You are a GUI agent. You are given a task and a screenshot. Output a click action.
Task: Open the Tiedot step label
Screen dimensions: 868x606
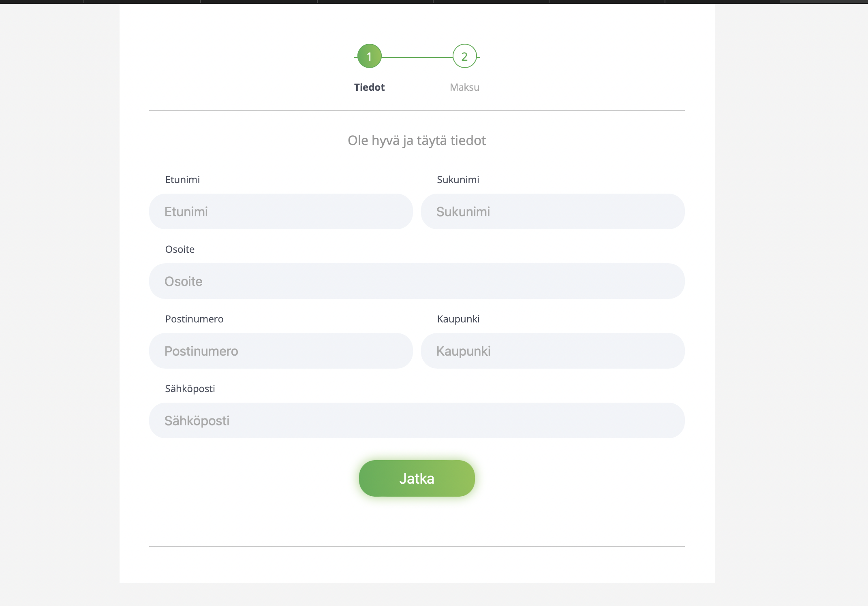(369, 87)
